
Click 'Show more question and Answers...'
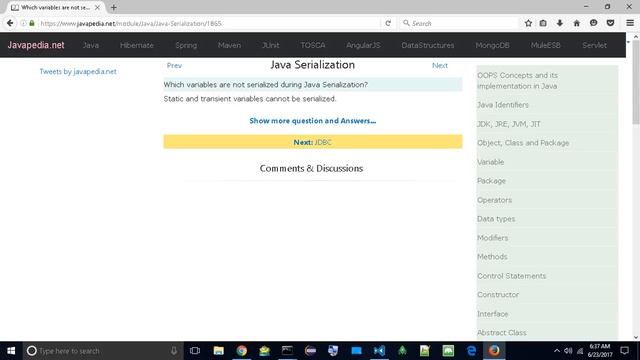pos(313,121)
